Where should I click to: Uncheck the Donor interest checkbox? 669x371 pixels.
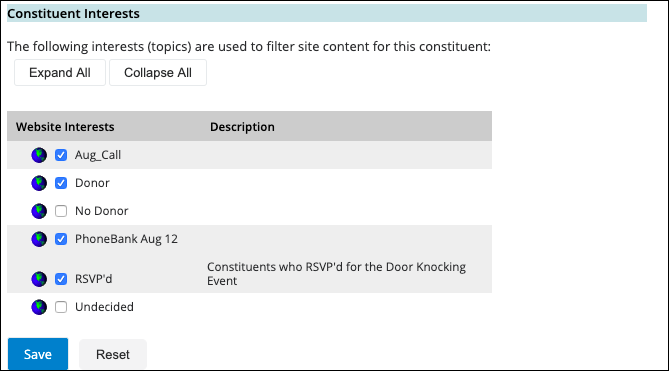[61, 183]
